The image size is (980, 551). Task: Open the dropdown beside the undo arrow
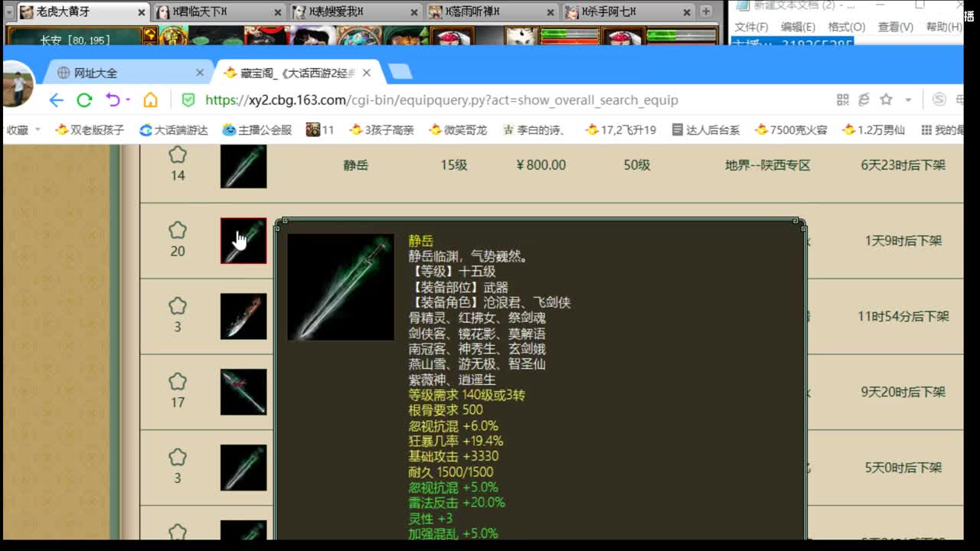(x=128, y=100)
